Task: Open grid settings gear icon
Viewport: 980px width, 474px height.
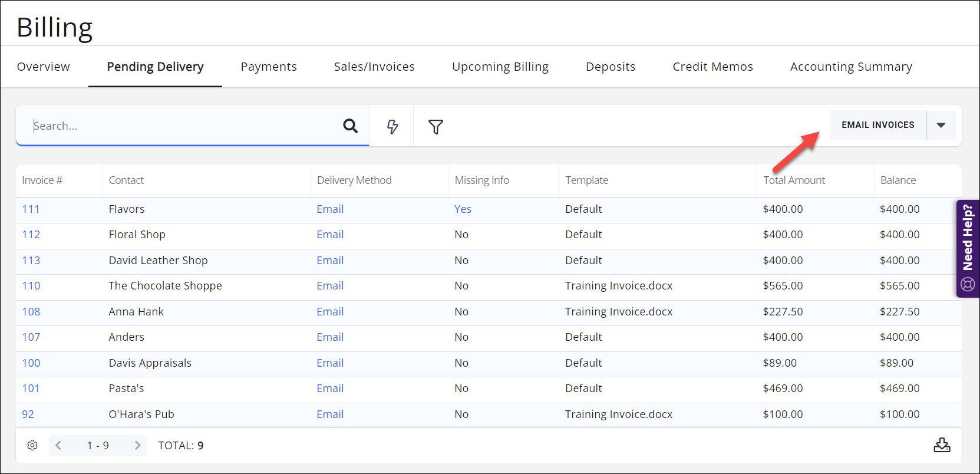Action: 32,445
